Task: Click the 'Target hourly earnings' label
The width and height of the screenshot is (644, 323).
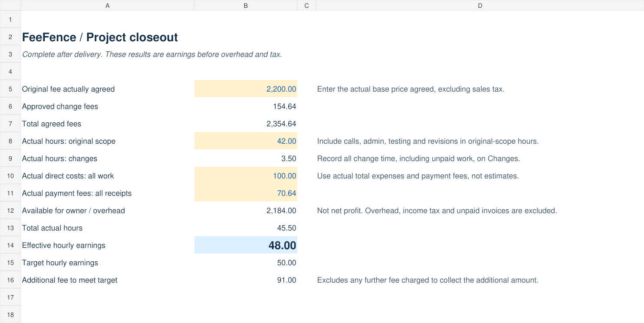Action: pos(60,263)
